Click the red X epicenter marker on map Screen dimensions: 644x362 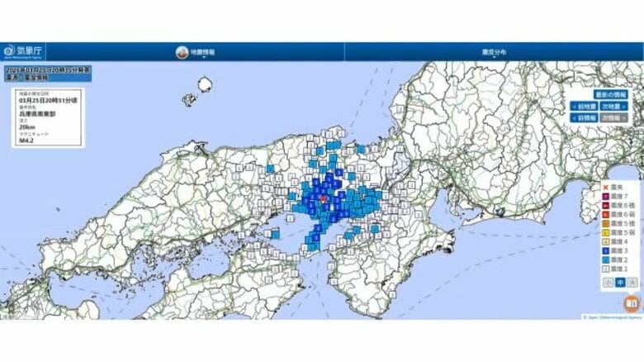tap(323, 199)
